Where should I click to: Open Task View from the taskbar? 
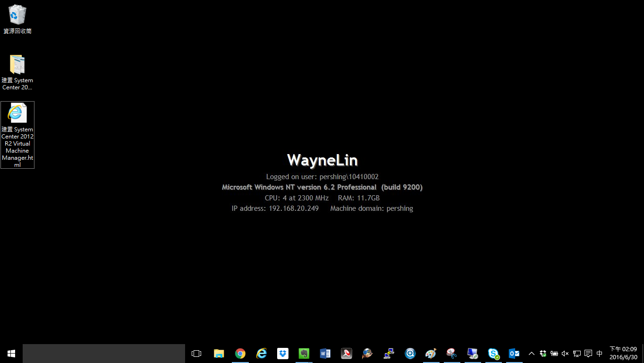coord(196,354)
